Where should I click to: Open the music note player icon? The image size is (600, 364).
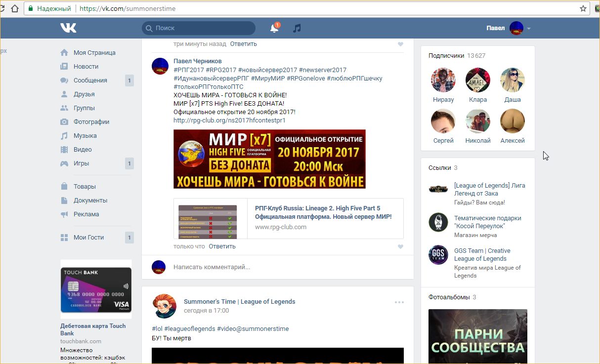[297, 29]
